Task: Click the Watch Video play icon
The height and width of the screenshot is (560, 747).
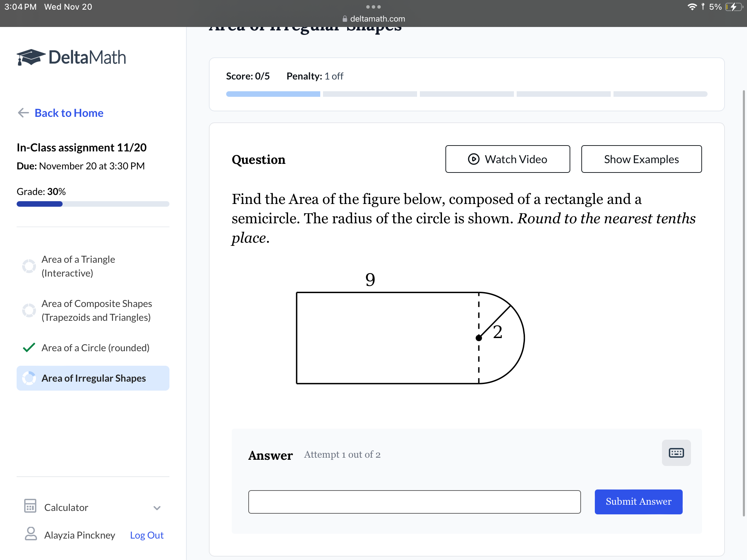Action: (x=473, y=159)
